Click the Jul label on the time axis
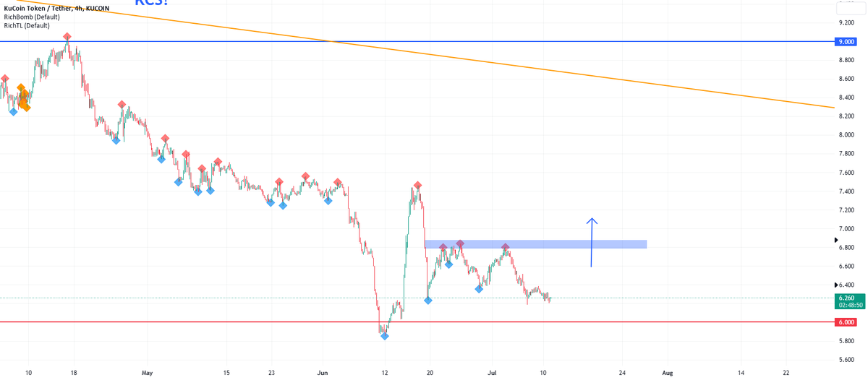Viewport: 868px width, 380px height. point(493,373)
